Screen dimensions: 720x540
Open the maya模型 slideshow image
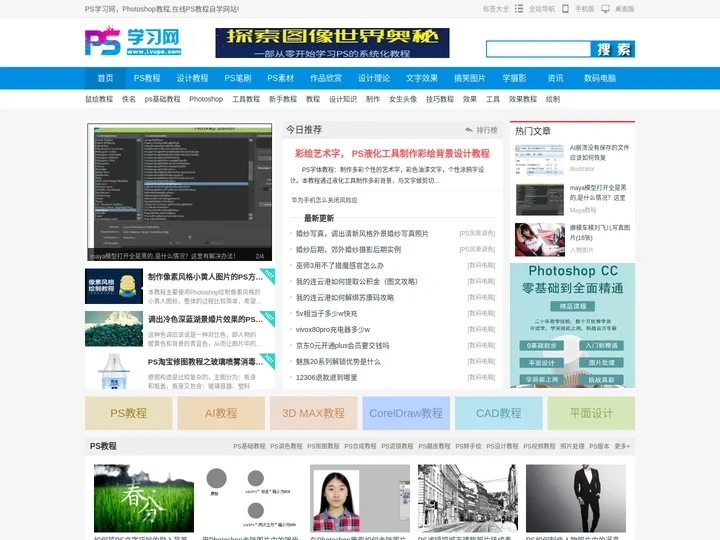tap(180, 192)
